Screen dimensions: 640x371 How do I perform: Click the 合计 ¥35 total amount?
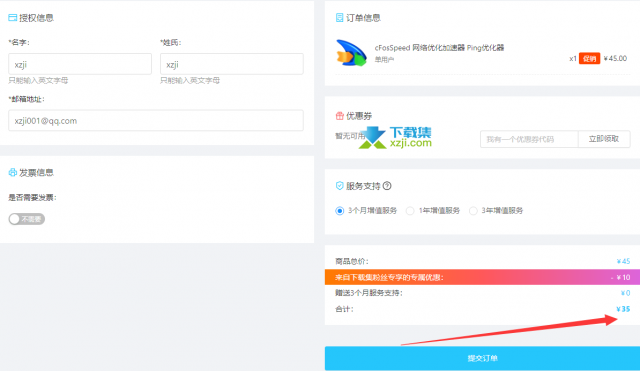click(x=623, y=309)
